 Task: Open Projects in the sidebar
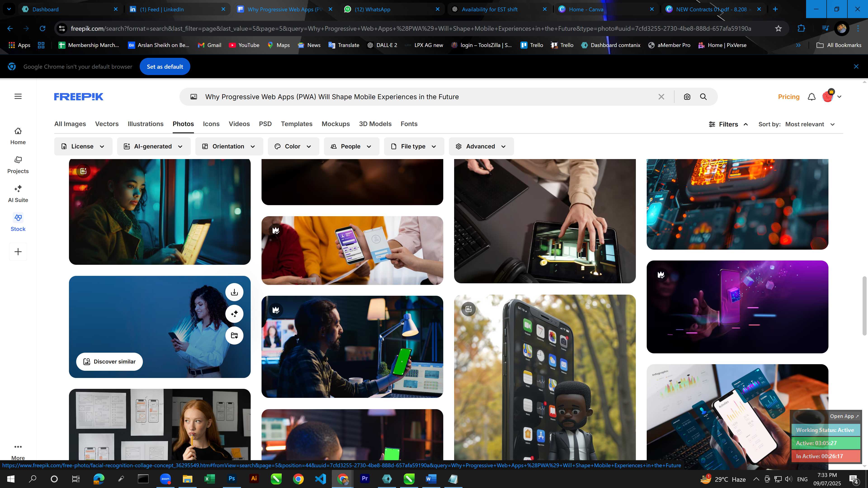[x=18, y=165]
